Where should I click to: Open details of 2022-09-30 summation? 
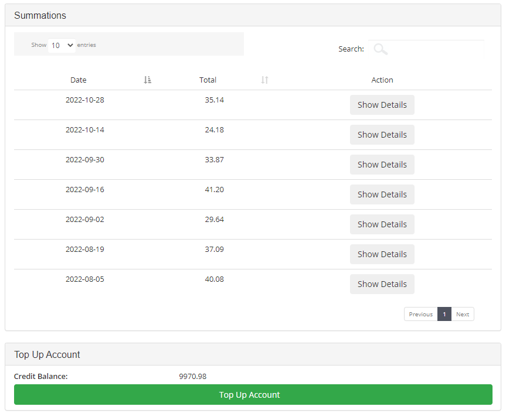382,165
